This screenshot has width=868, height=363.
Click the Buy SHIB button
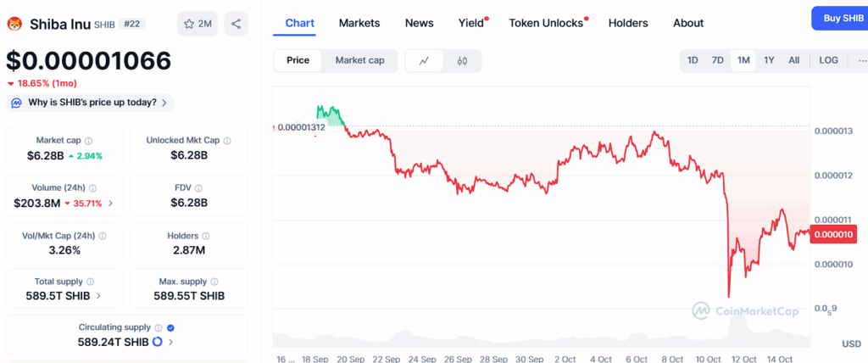[838, 19]
